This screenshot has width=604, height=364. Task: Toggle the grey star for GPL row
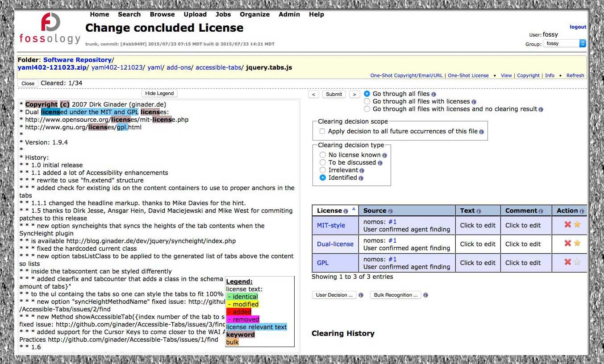(577, 262)
